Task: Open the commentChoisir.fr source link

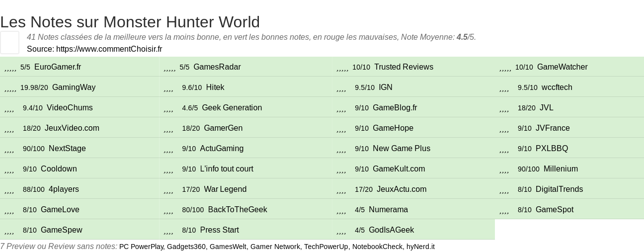Action: pyautogui.click(x=109, y=49)
